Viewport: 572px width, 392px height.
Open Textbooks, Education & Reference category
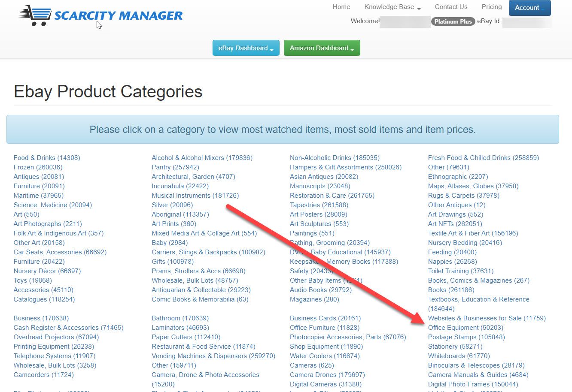479,304
